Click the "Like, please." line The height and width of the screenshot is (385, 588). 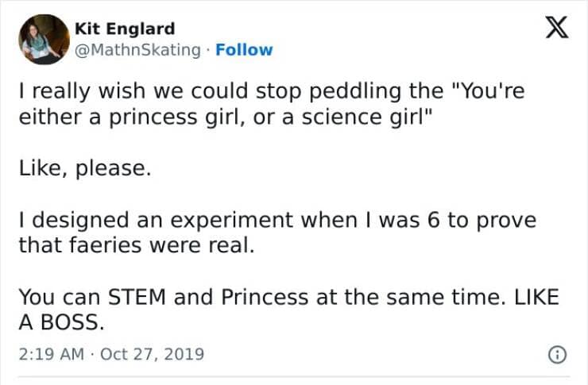coord(84,168)
